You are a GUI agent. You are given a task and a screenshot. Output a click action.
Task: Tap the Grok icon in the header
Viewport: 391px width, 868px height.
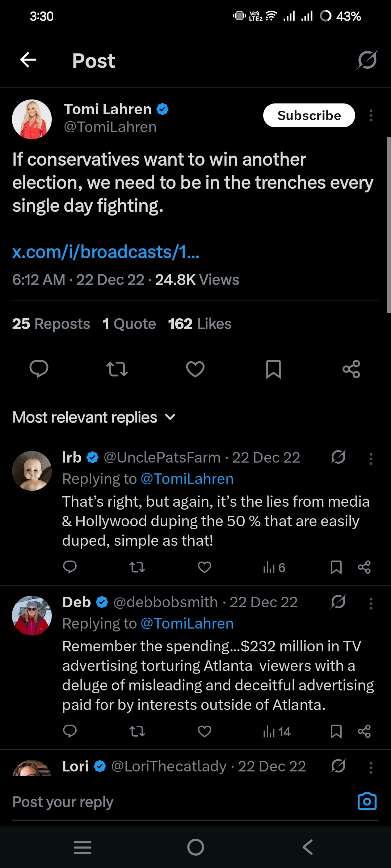[367, 60]
